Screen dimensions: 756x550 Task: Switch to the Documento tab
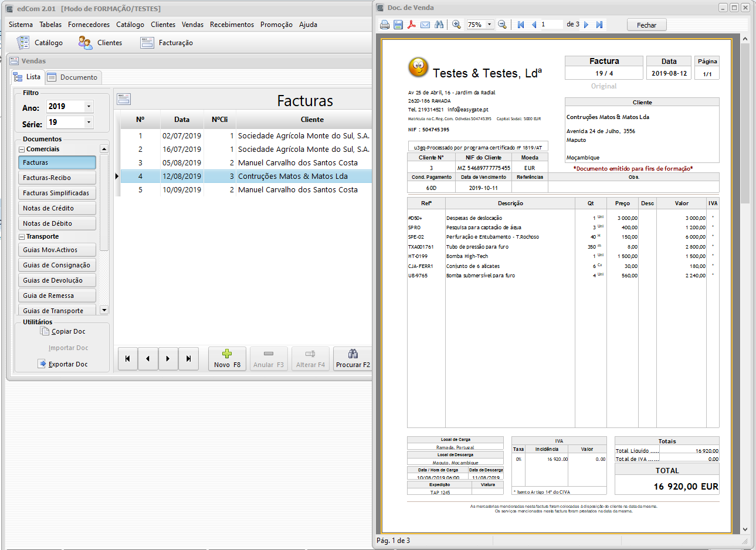73,77
